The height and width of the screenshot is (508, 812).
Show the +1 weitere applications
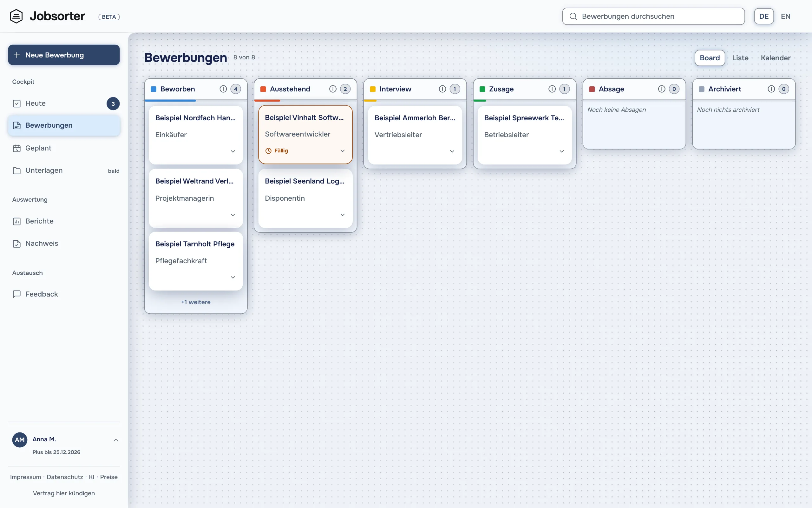(196, 302)
